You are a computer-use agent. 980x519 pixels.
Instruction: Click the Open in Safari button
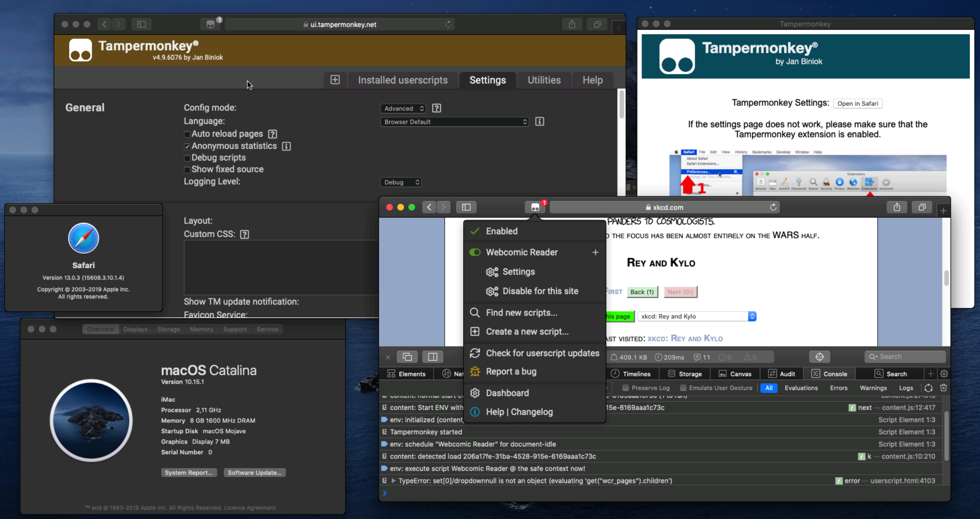[x=858, y=103]
